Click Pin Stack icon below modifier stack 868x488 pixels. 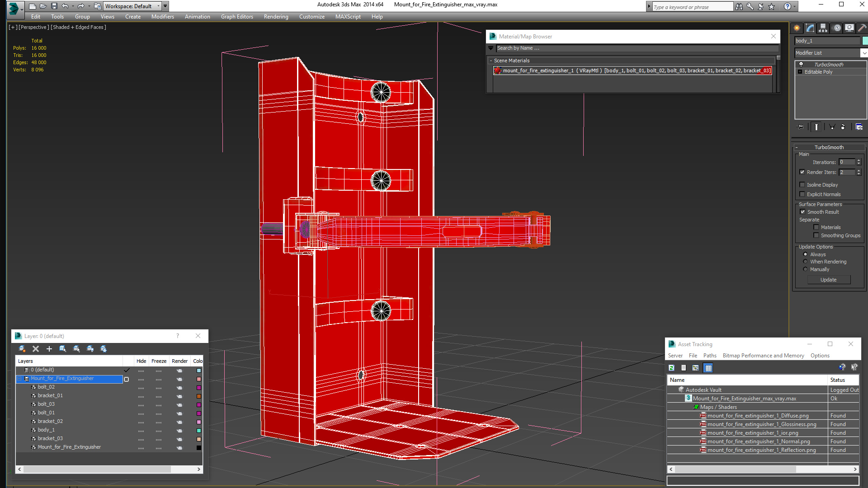point(800,127)
